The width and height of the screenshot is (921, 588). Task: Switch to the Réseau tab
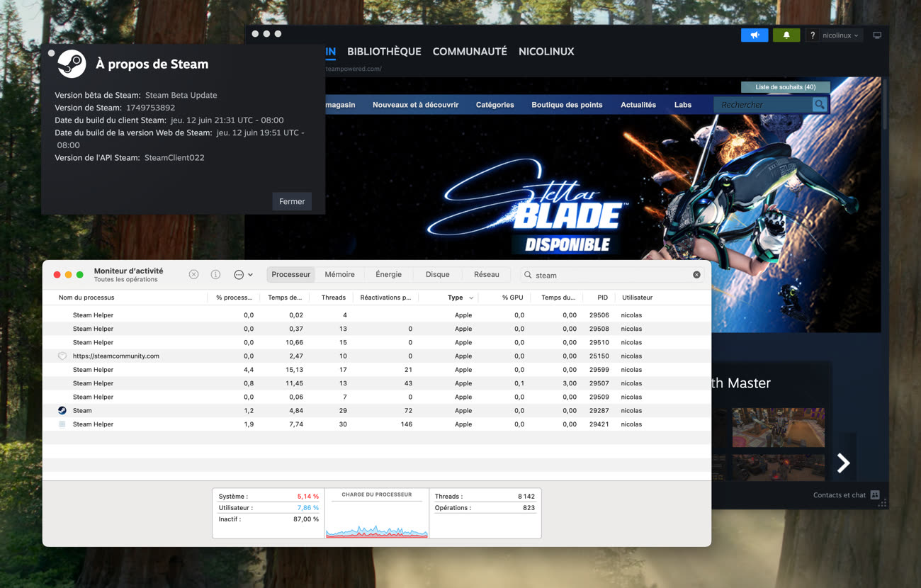(x=486, y=274)
